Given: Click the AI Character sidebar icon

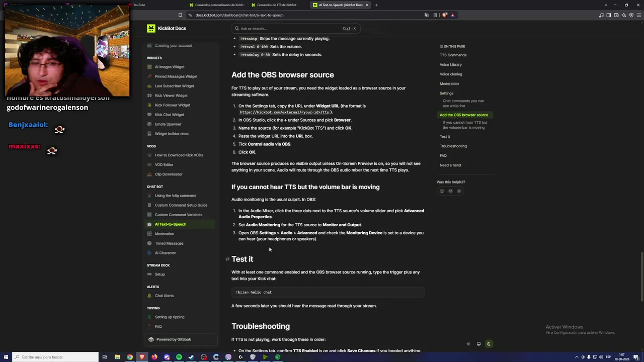Looking at the screenshot, I should pos(149,253).
